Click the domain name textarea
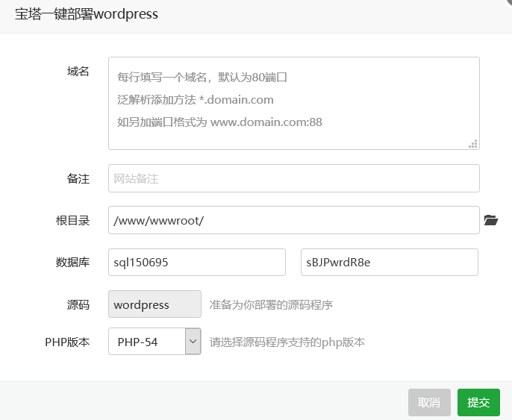 (x=294, y=103)
